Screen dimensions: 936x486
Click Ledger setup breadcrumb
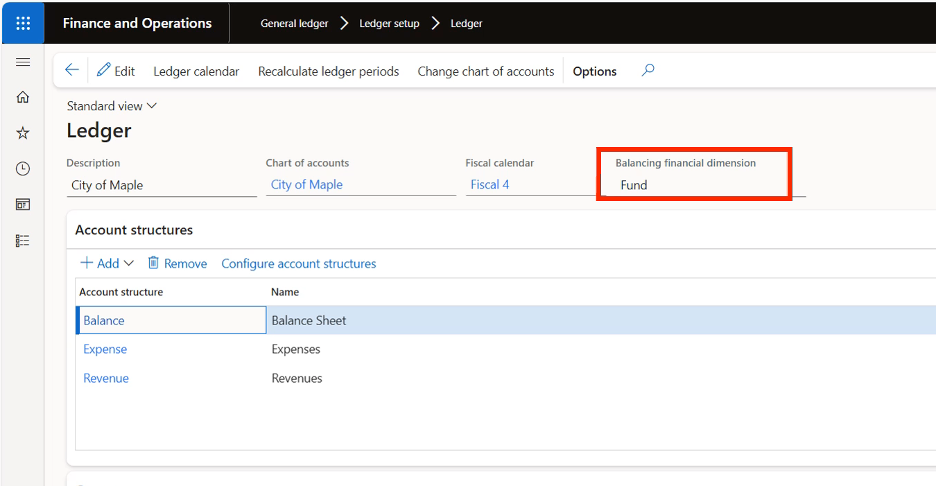389,23
